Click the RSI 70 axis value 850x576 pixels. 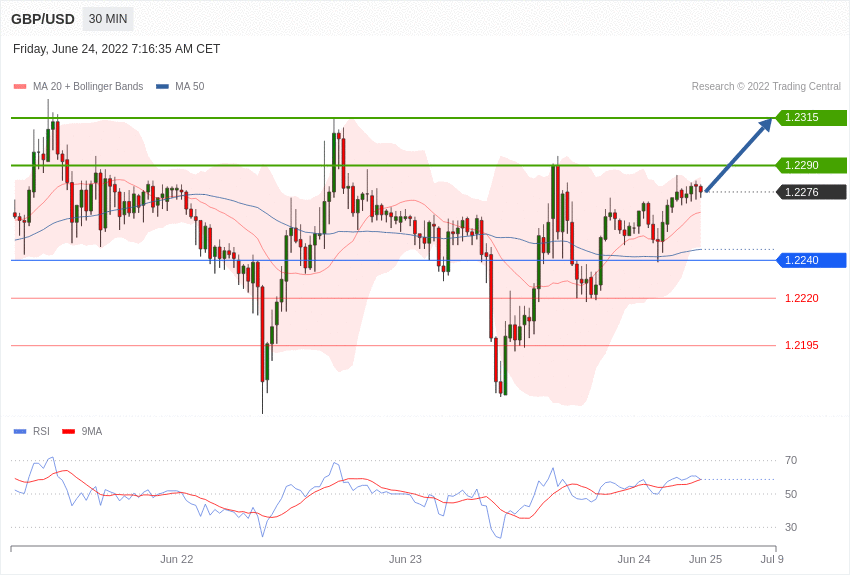[791, 461]
